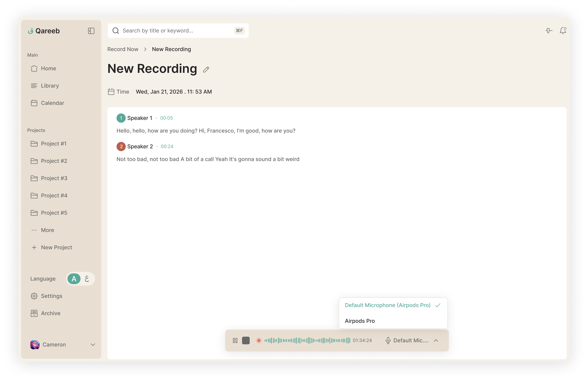Edit the recording title pencil icon
The image size is (588, 381).
coord(206,70)
